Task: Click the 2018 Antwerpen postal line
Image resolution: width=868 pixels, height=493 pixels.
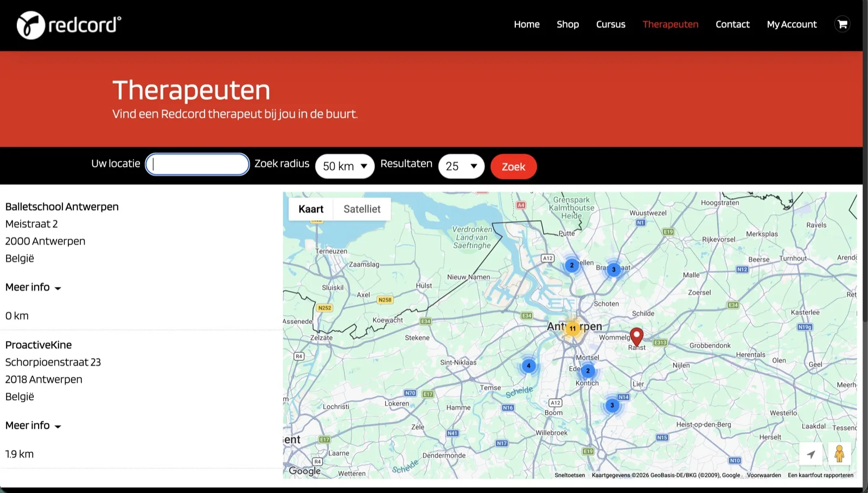Action: pos(44,380)
